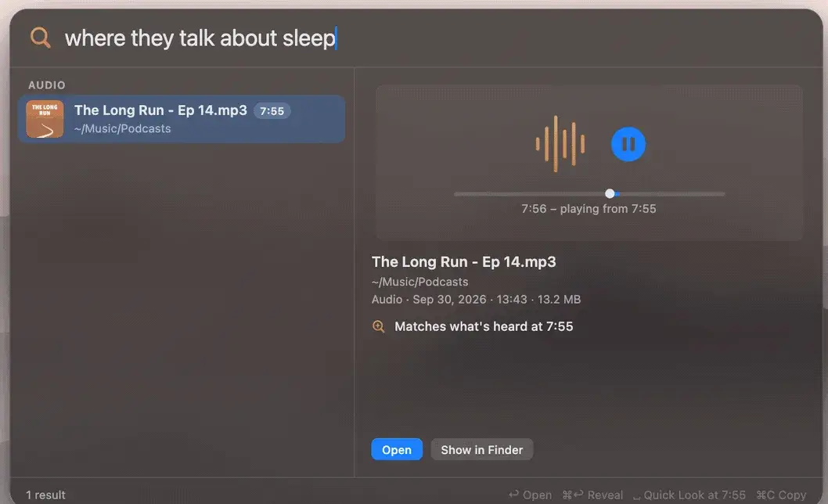This screenshot has width=828, height=504.
Task: Click the search magnifier icon
Action: coord(41,38)
